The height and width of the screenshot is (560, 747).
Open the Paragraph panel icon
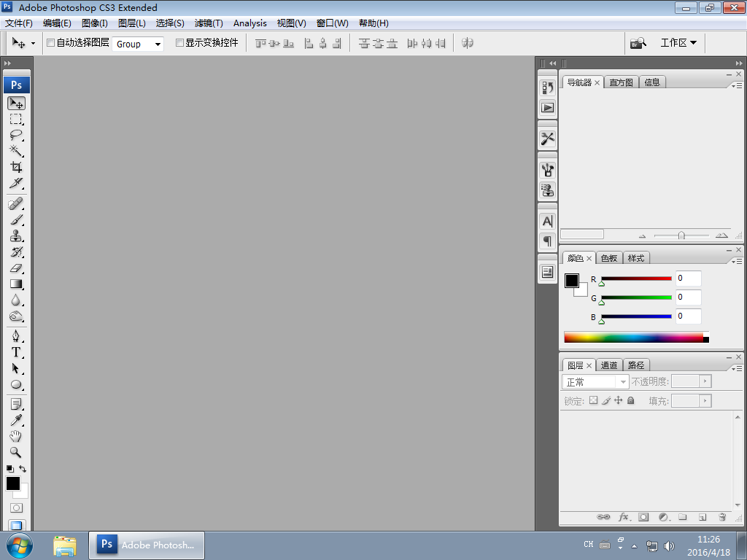(547, 241)
